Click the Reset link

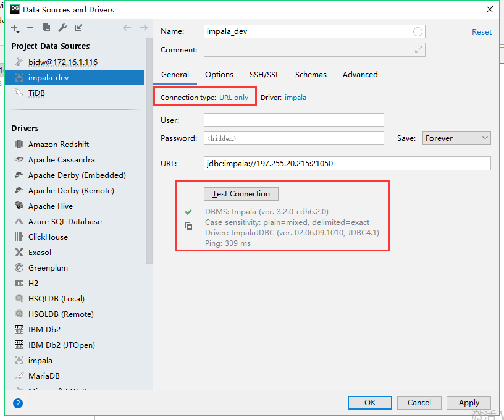point(482,31)
